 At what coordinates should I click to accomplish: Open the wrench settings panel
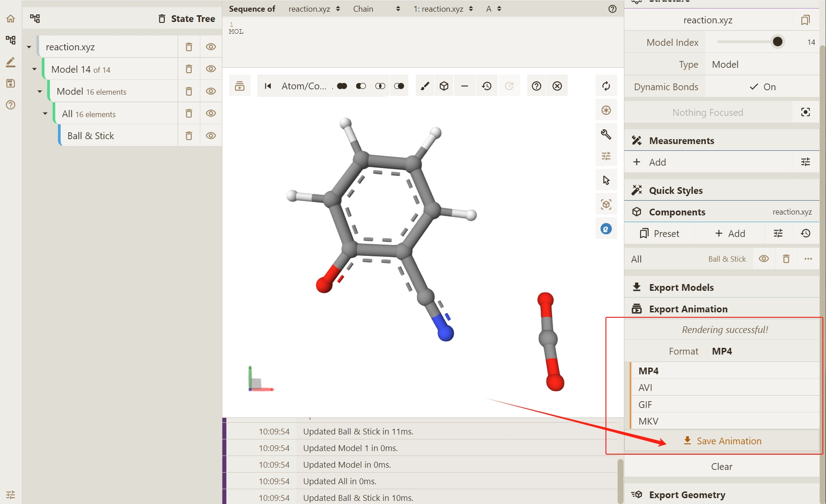pyautogui.click(x=606, y=134)
